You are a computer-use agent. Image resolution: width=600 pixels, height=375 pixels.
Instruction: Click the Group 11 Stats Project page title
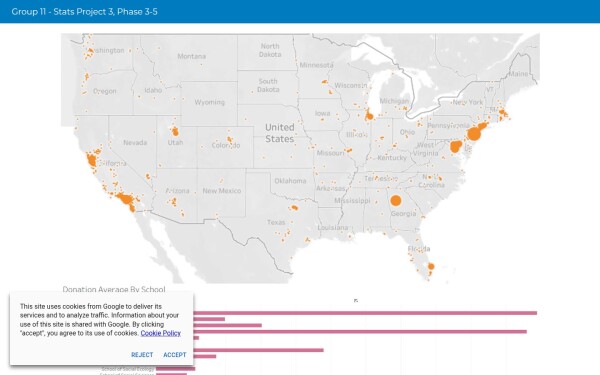pos(84,11)
